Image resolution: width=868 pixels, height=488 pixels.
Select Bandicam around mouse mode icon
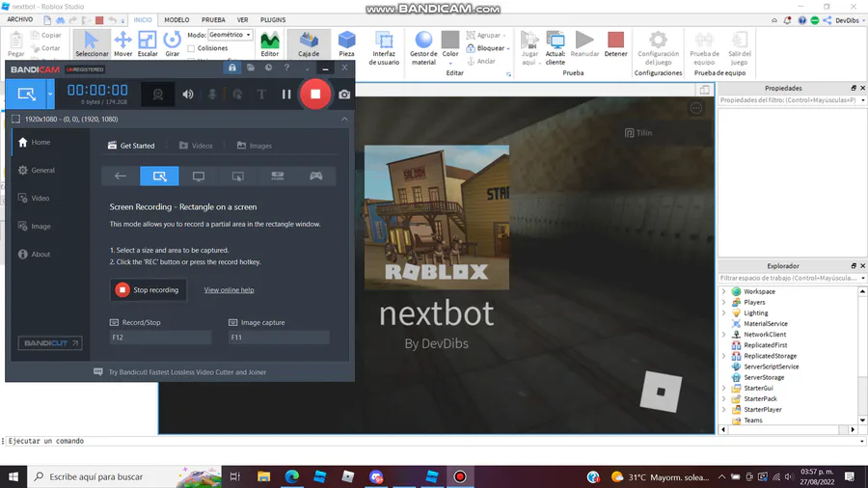[x=237, y=176]
